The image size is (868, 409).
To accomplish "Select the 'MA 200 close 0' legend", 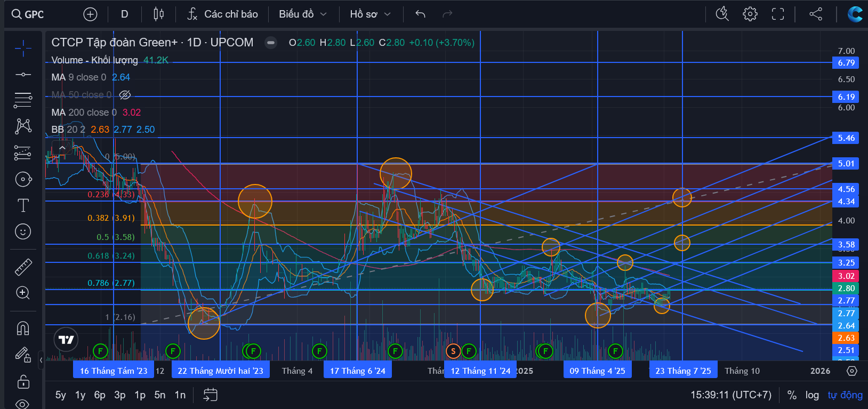I will point(84,113).
